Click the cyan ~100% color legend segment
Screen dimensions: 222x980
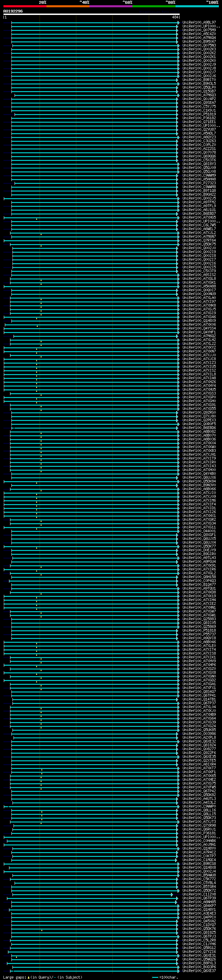click(x=197, y=6)
